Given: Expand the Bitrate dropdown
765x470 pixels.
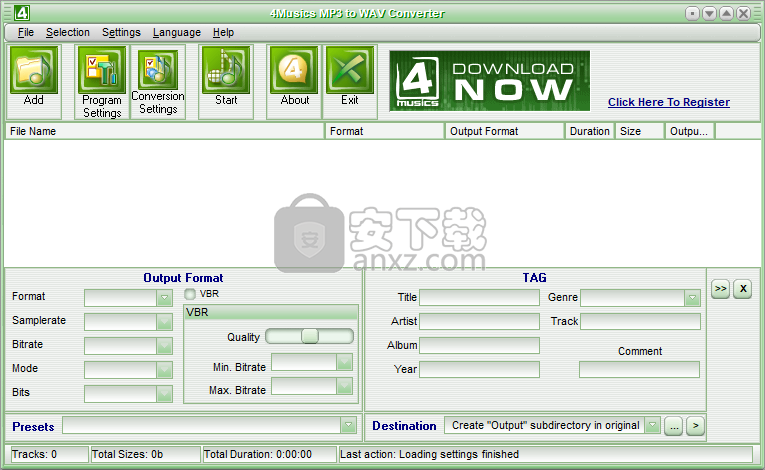Looking at the screenshot, I should coord(164,346).
